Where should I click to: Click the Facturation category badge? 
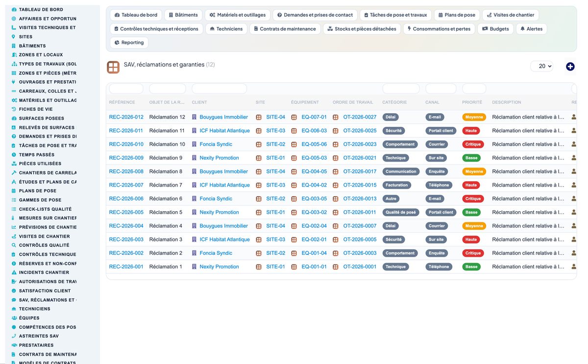pos(396,185)
